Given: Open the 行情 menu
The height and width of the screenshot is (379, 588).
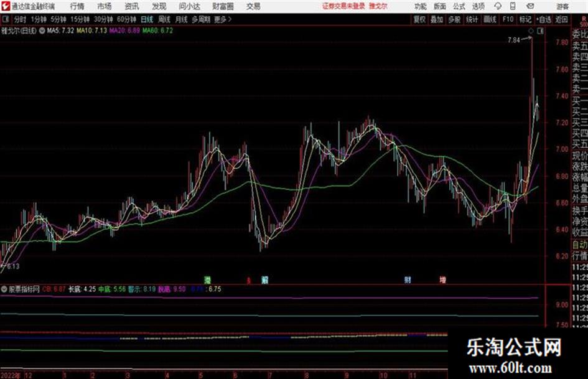Looking at the screenshot, I should click(x=77, y=6).
